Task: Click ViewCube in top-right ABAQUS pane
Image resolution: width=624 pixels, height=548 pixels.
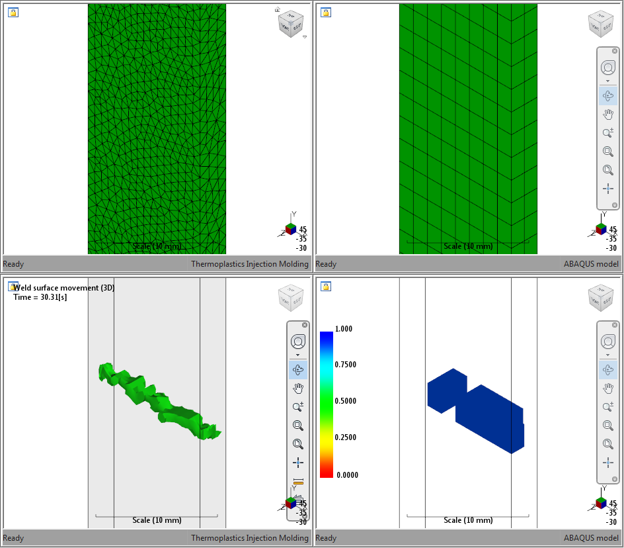Action: pos(601,23)
